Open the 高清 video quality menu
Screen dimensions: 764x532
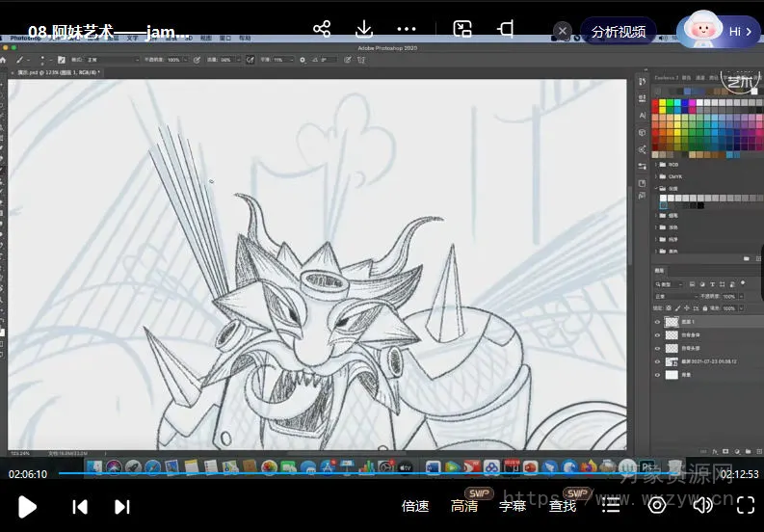[464, 506]
